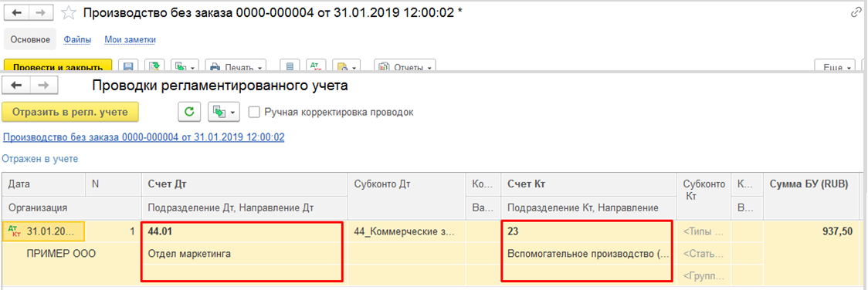
Task: Add document to favorites with star icon
Action: 68,13
